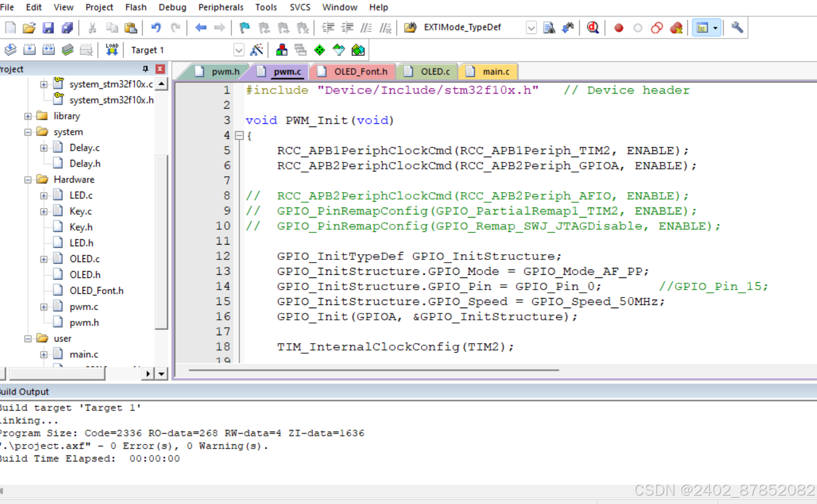
Task: Close the Project panel
Action: tap(160, 69)
